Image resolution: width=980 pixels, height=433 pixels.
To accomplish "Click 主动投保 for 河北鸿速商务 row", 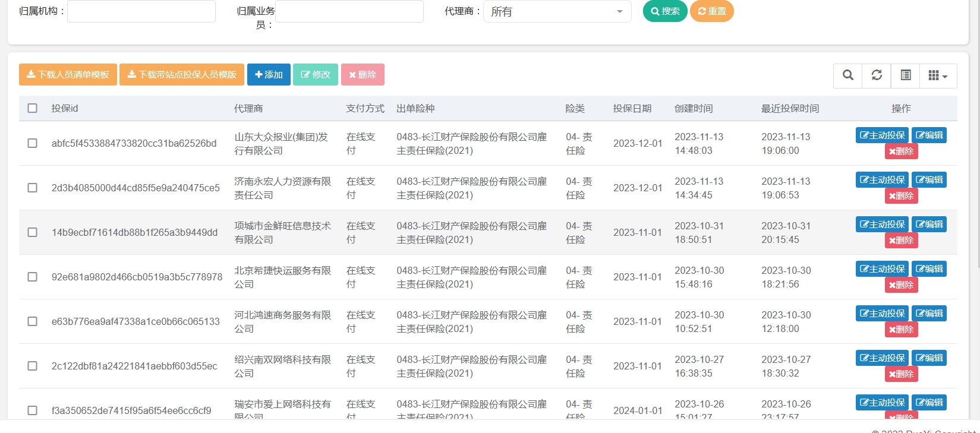I will coord(883,314).
